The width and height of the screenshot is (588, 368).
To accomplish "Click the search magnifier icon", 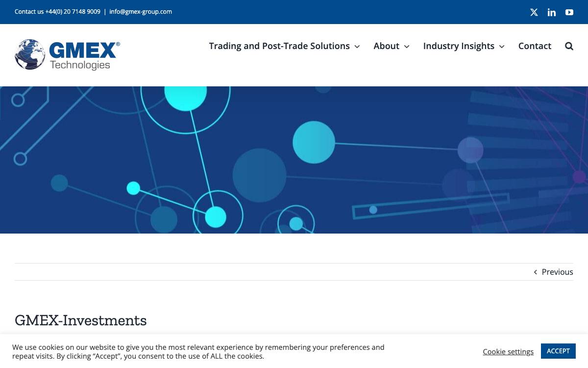I will [x=569, y=46].
